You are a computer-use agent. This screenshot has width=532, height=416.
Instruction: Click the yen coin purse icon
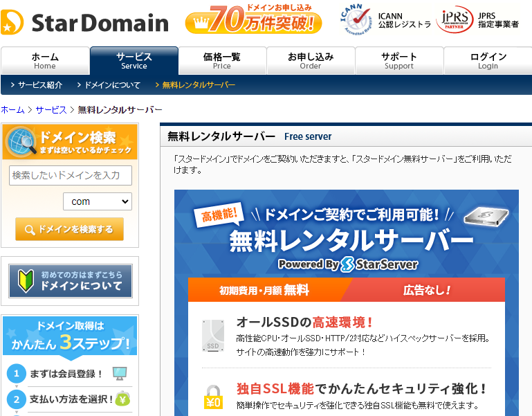(122, 399)
